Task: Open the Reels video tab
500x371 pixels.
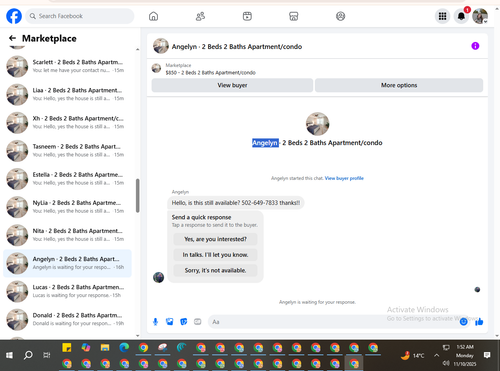Action: coord(247,16)
